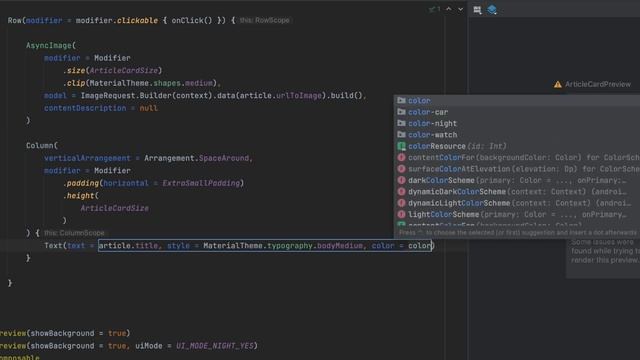Place cursor in Text( call line
This screenshot has height=360, width=640.
(x=239, y=246)
